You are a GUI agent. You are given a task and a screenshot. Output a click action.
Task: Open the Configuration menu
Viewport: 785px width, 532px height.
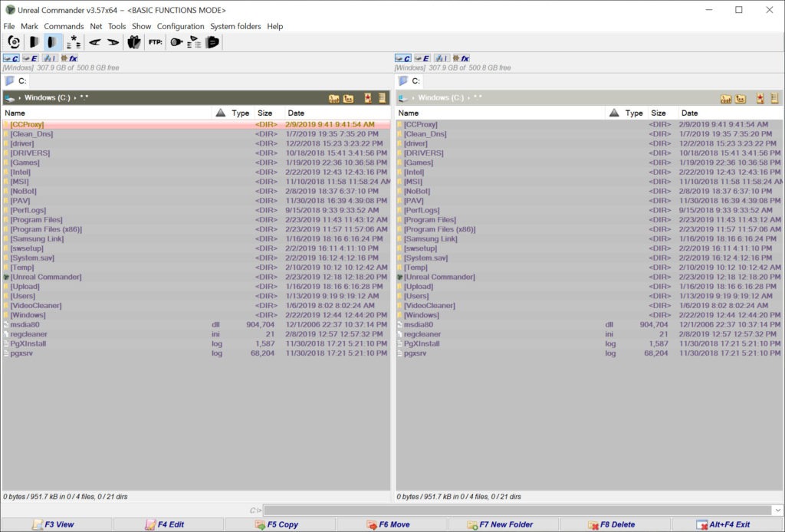tap(181, 26)
